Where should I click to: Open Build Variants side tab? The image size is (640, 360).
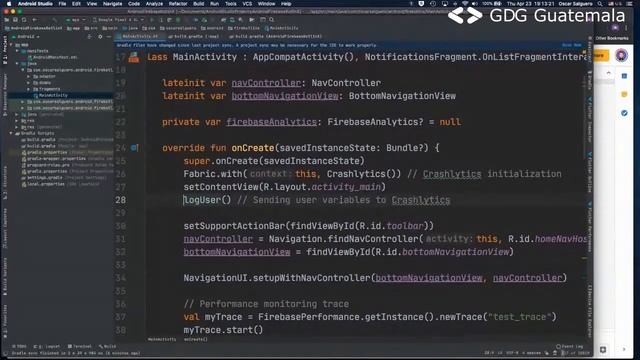click(5, 277)
